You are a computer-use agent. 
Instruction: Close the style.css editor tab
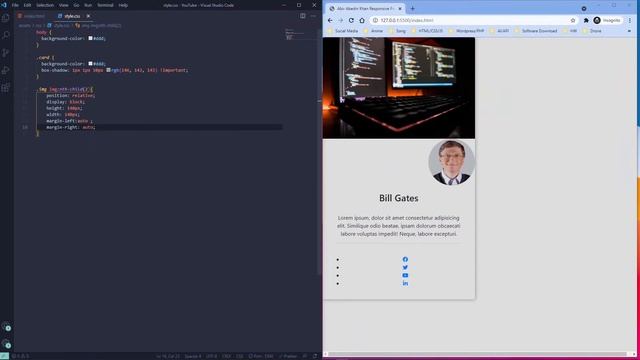click(x=88, y=16)
